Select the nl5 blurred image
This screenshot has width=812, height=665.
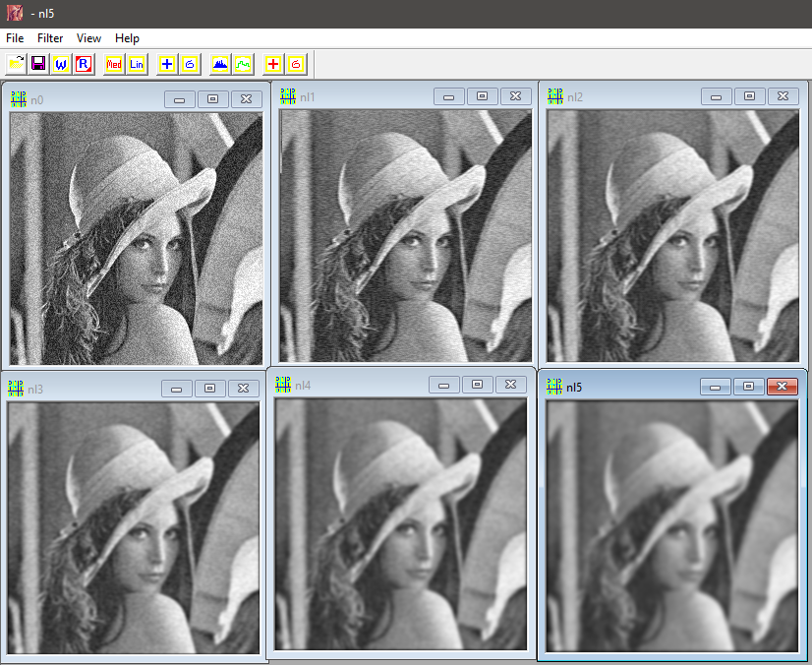point(671,525)
